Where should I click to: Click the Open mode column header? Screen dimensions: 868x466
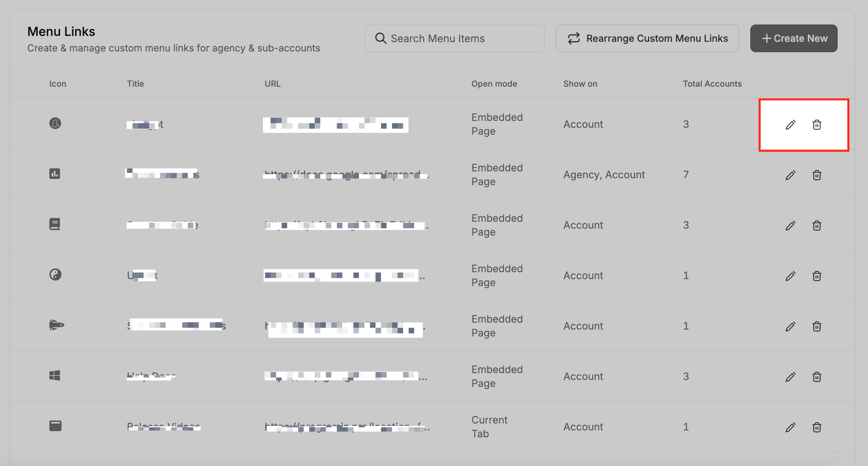(x=494, y=84)
